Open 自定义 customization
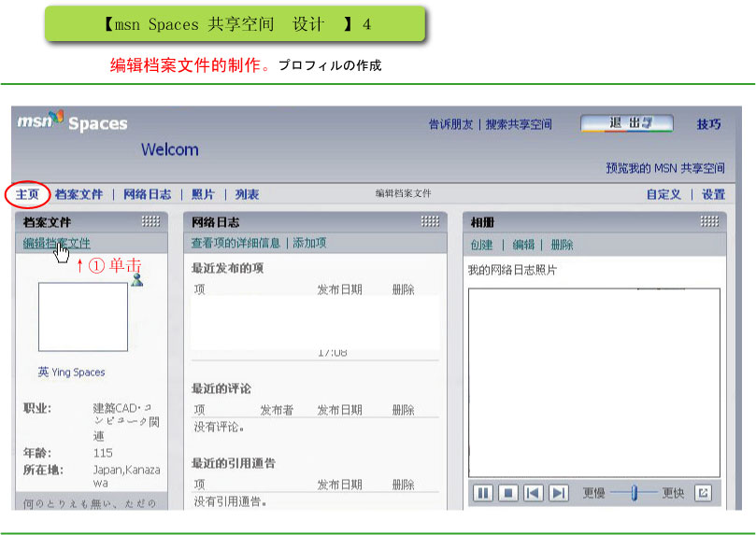The width and height of the screenshot is (756, 535). (663, 194)
